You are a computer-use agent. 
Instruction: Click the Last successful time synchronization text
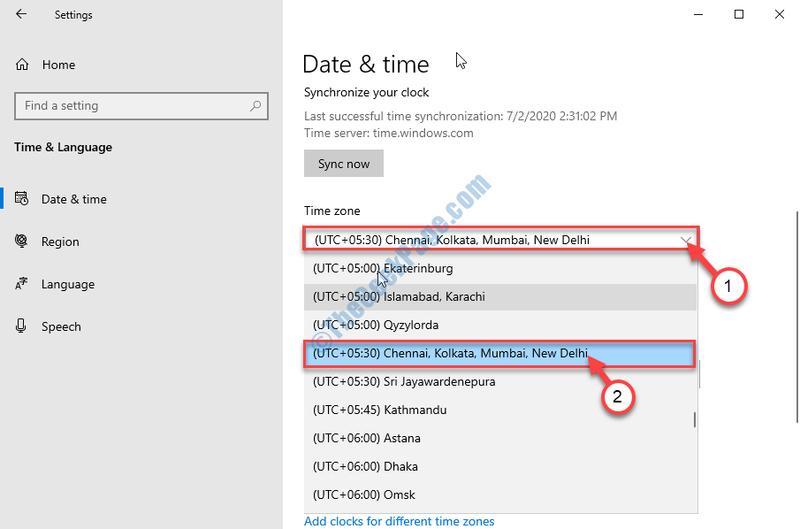click(460, 116)
